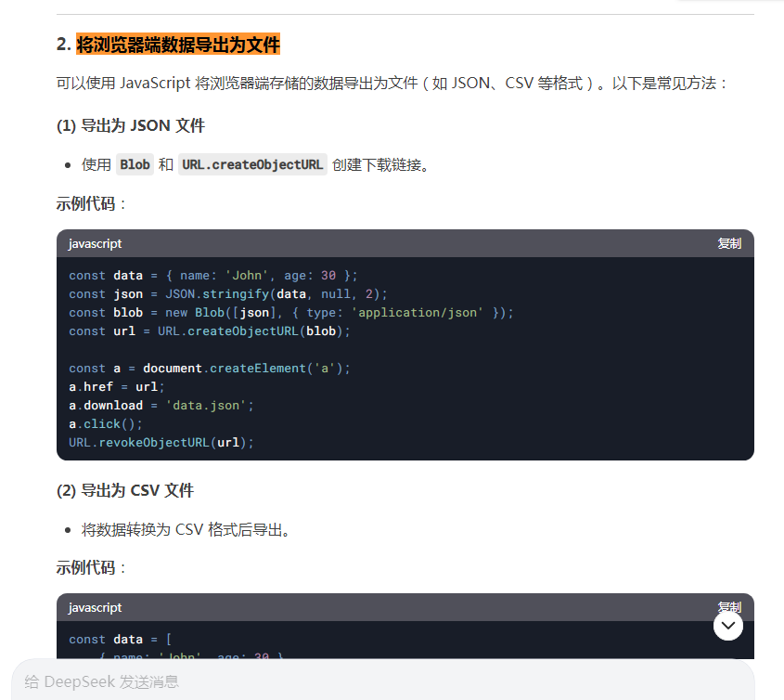Click the '导出为 CSV 文件' subheading
This screenshot has width=784, height=700.
(x=137, y=490)
